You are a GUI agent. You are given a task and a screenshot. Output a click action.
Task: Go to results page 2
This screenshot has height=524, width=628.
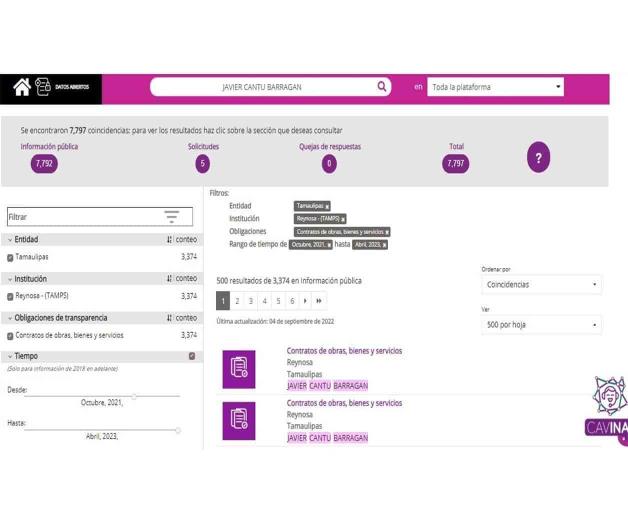(x=237, y=301)
